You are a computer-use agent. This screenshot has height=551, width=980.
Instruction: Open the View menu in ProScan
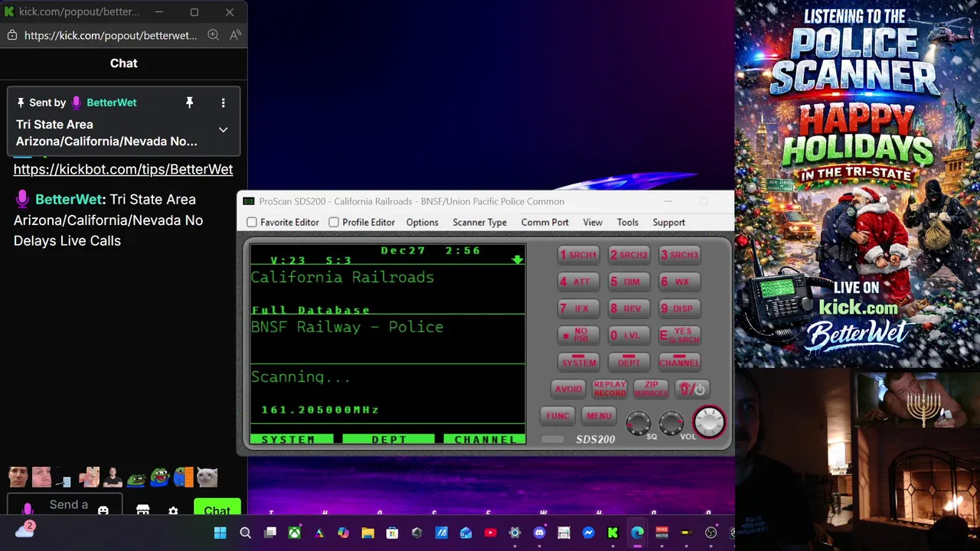click(x=593, y=222)
